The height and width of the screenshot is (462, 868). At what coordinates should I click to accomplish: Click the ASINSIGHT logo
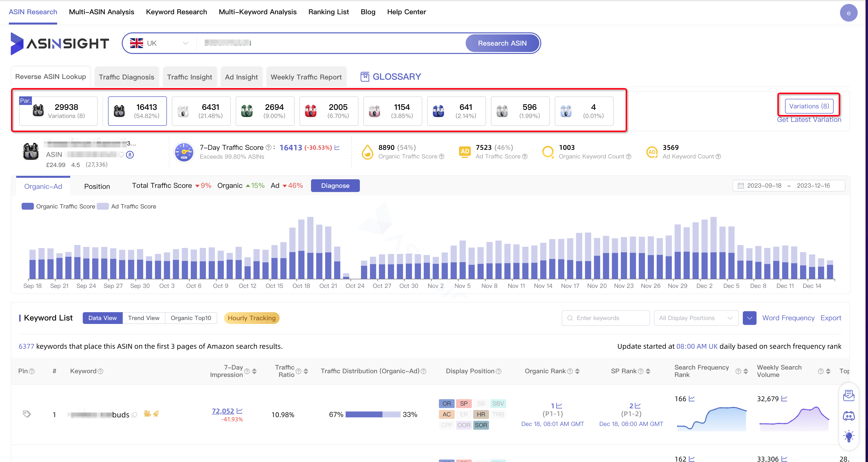point(60,43)
